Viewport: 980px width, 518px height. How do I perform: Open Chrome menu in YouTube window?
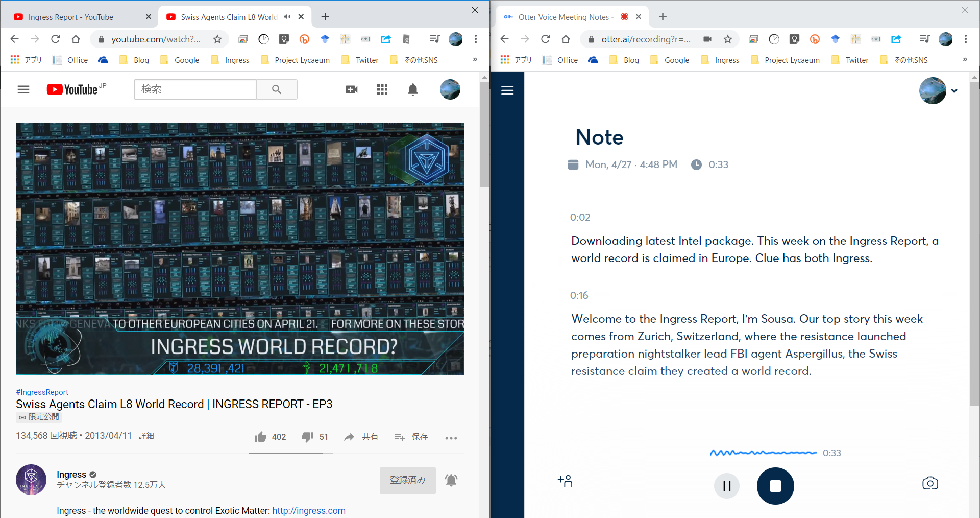(x=476, y=39)
